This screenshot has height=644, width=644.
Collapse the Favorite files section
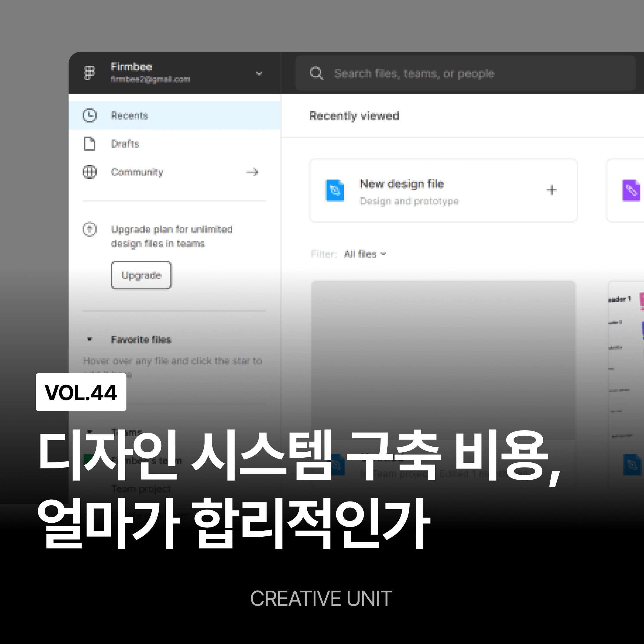89,339
